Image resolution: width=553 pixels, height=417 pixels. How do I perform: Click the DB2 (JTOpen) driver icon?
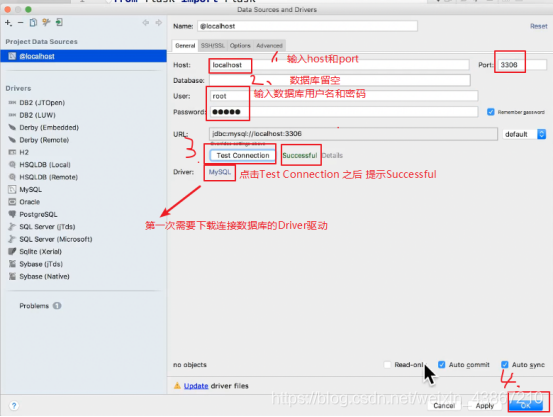[x=12, y=103]
